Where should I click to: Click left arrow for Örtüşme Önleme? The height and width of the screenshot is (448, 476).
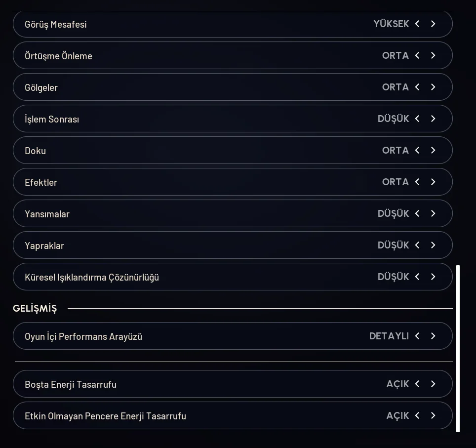(x=417, y=55)
